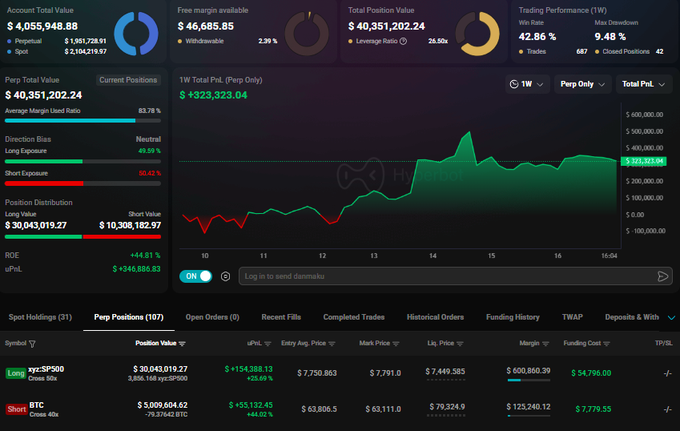This screenshot has height=431, width=680.
Task: Sort by Position Value column icon
Action: (x=182, y=343)
